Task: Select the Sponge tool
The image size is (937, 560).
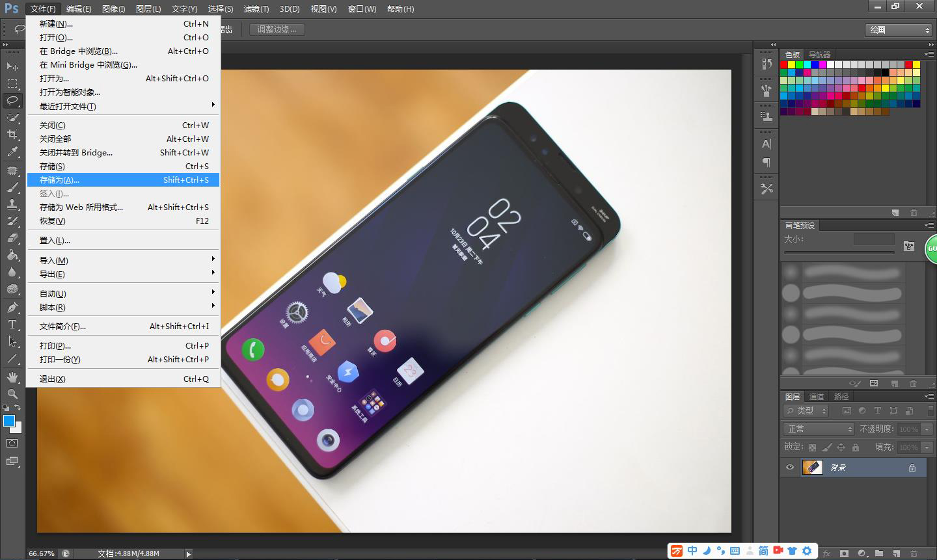Action: 12,289
